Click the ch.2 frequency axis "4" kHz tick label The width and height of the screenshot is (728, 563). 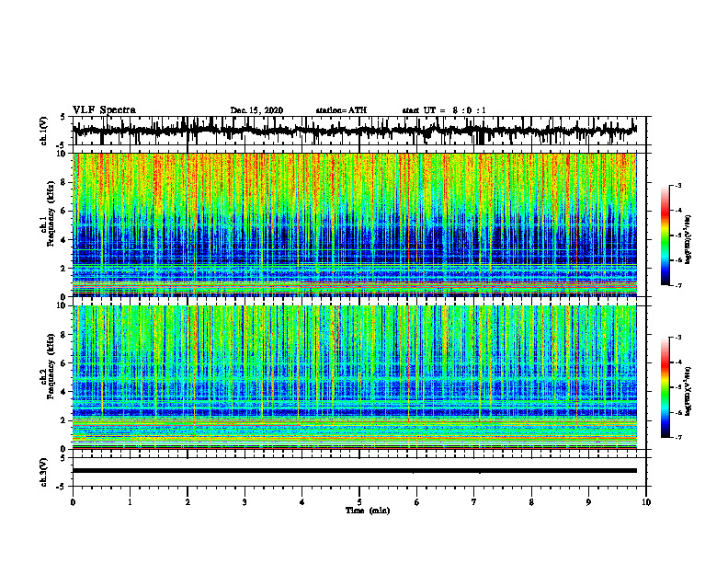pos(64,392)
